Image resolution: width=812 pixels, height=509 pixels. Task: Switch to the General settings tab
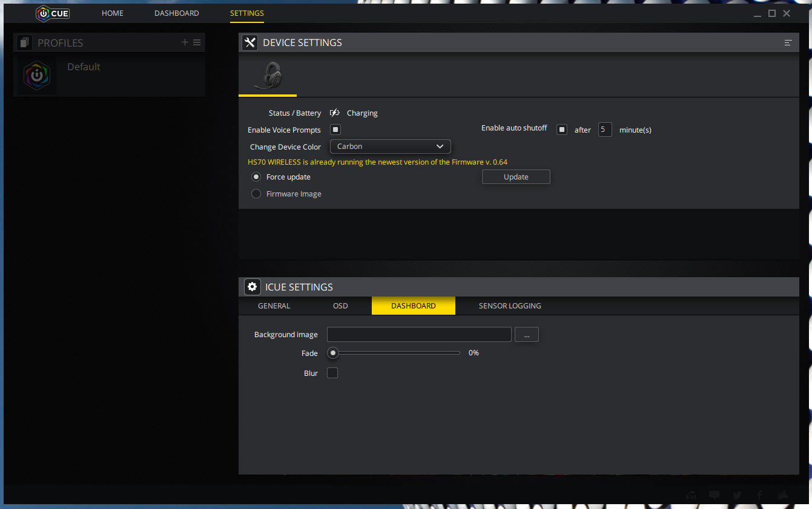point(274,306)
